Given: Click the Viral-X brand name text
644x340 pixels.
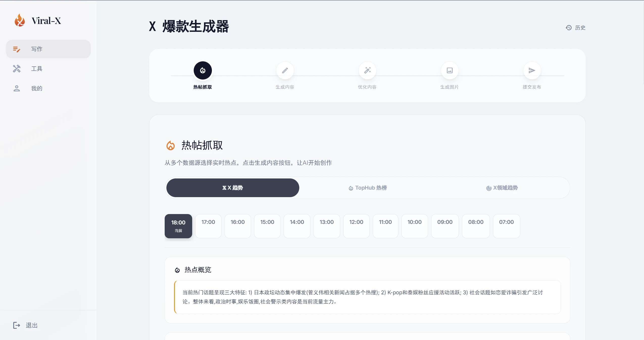Looking at the screenshot, I should [46, 21].
